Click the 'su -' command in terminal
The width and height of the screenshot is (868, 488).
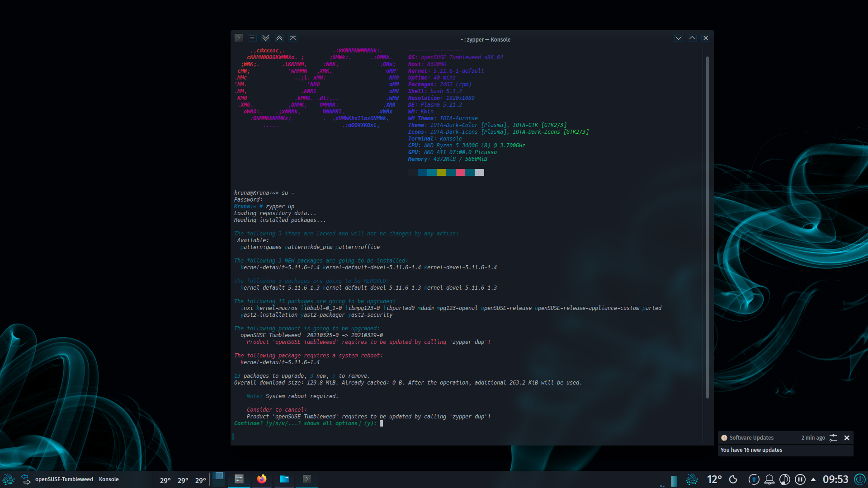click(288, 193)
